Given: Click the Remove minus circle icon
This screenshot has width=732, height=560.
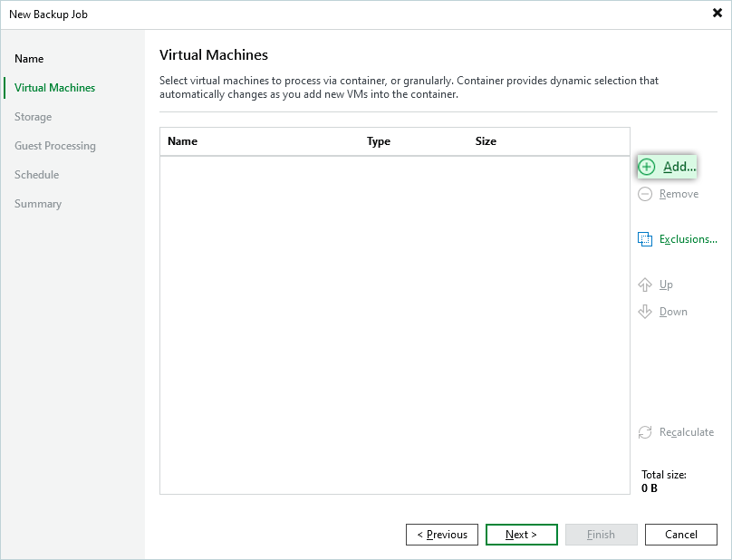Looking at the screenshot, I should pos(645,194).
